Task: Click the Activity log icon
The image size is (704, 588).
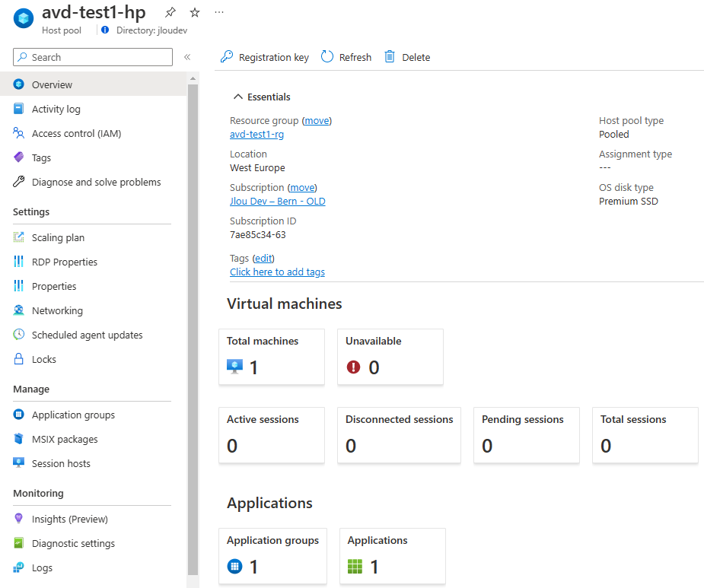Action: coord(18,109)
